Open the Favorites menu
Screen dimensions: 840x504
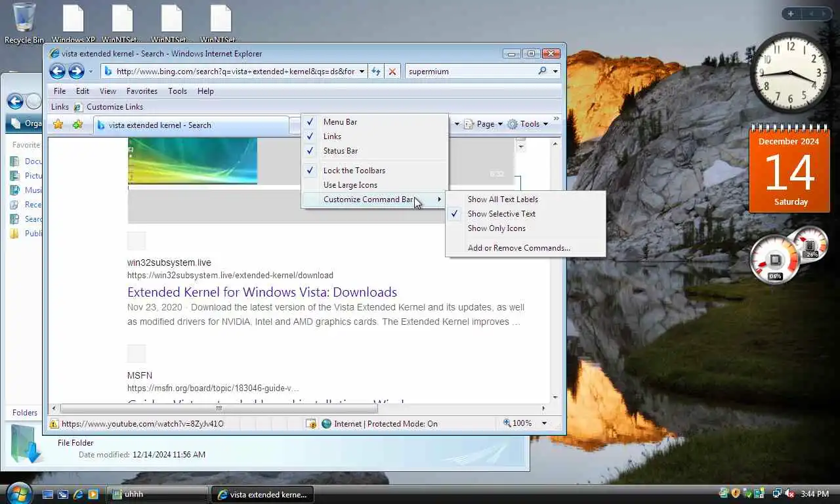(142, 91)
